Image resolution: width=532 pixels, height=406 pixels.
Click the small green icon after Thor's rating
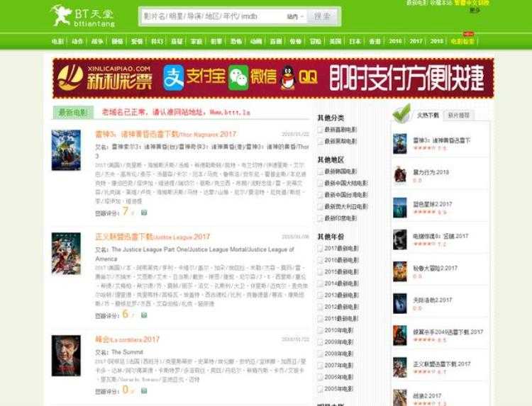point(144,212)
